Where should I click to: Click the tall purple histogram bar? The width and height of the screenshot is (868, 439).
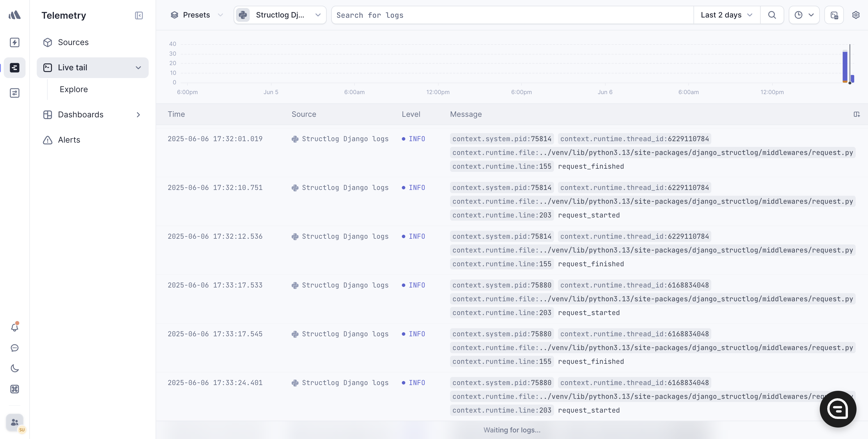point(844,66)
